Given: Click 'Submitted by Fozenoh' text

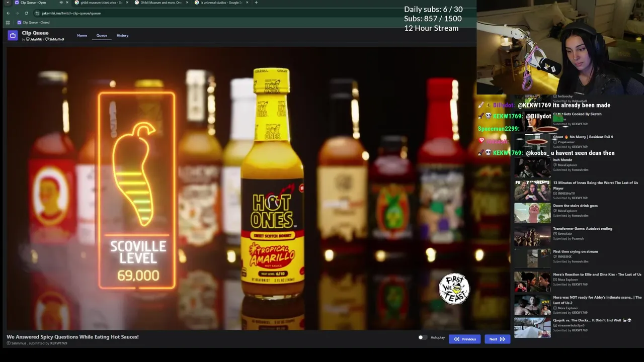Looking at the screenshot, I should coord(569,238).
